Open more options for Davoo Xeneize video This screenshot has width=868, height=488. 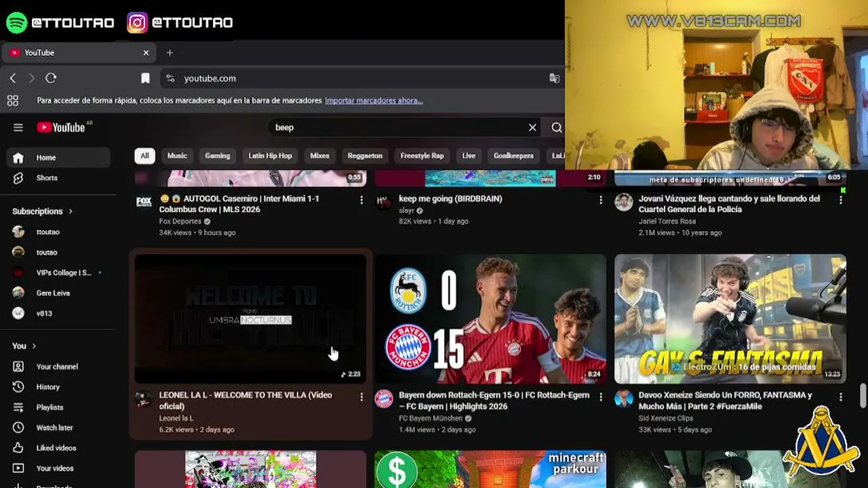841,396
